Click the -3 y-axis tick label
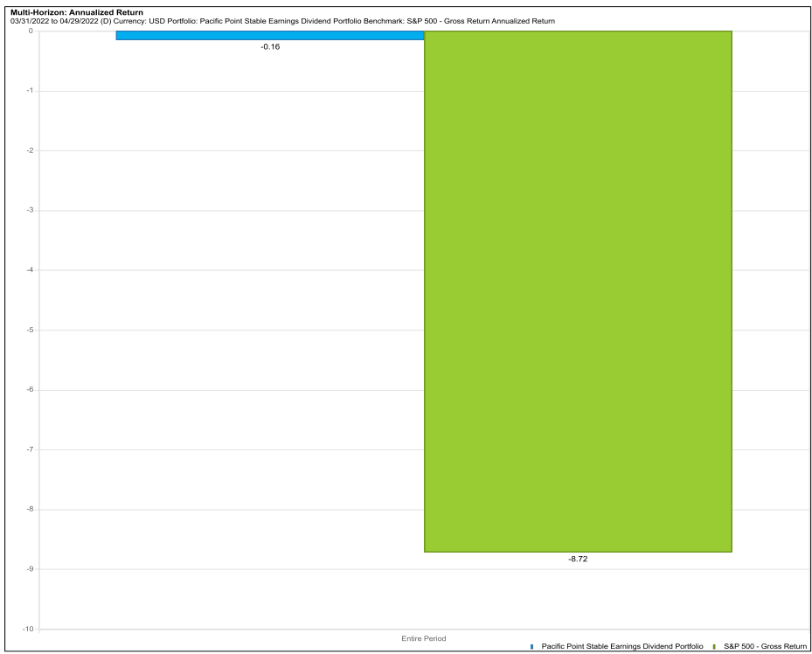The width and height of the screenshot is (812, 654). pos(30,210)
